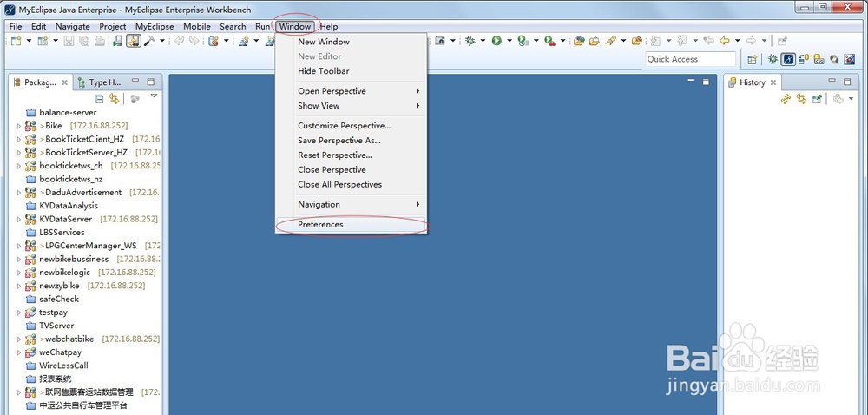The width and height of the screenshot is (868, 415).
Task: Open the Help menu
Action: 329,26
